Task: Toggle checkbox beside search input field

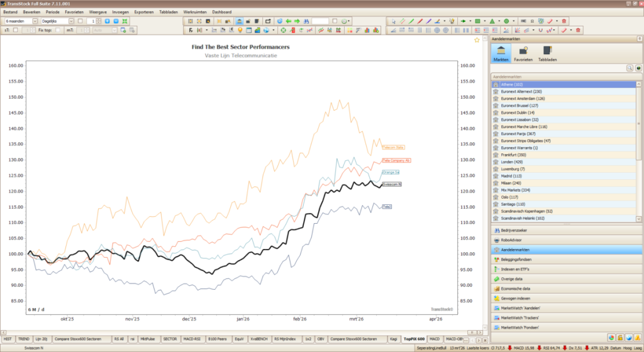Action: 335,21
